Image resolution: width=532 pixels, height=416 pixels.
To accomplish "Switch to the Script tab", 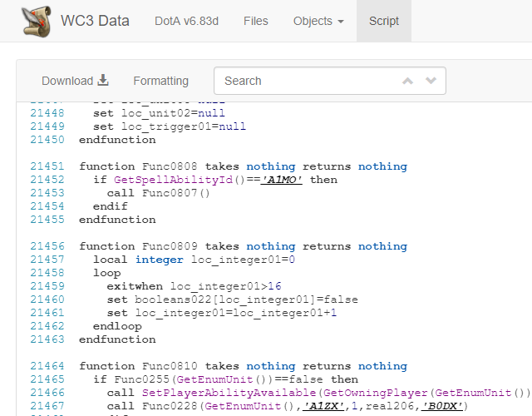I will click(x=384, y=21).
